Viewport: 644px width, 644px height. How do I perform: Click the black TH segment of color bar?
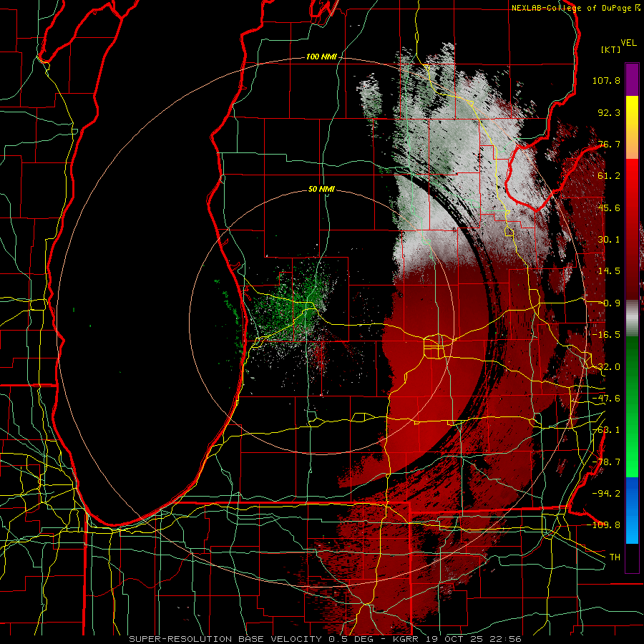coord(632,557)
